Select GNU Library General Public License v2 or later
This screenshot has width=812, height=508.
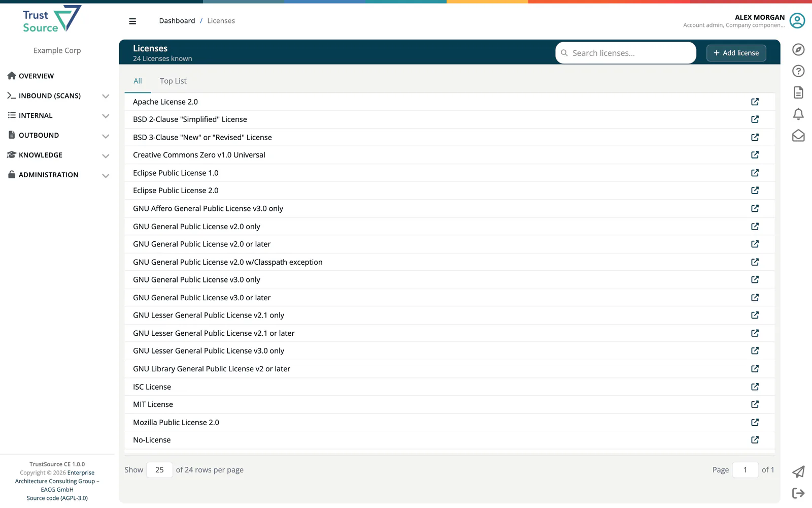[x=450, y=369]
